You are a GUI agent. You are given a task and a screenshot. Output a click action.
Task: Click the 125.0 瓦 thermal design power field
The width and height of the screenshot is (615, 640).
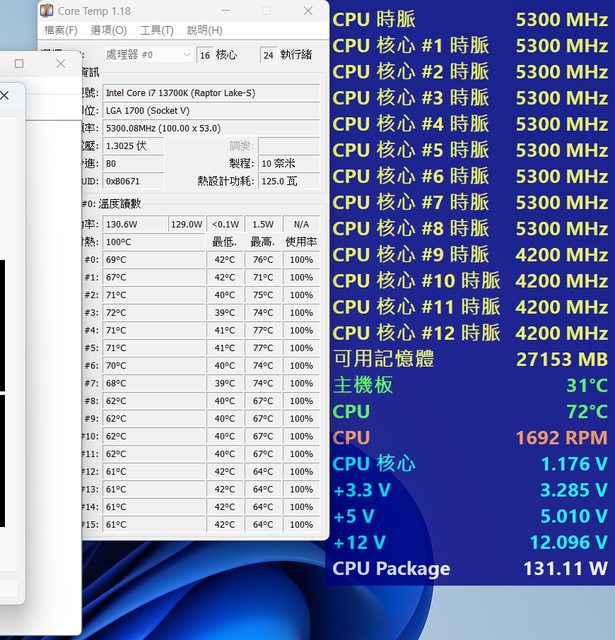(x=289, y=181)
